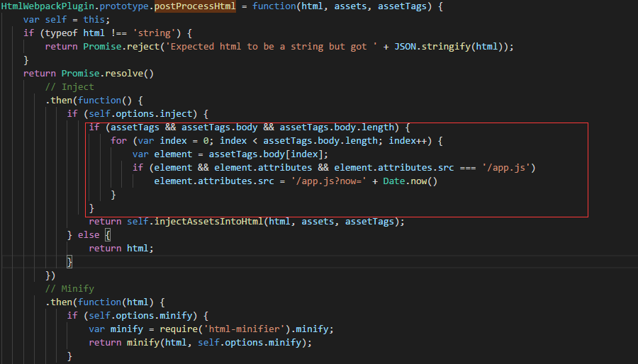
Task: Click the require('html-minifier') string
Action: tap(244, 329)
